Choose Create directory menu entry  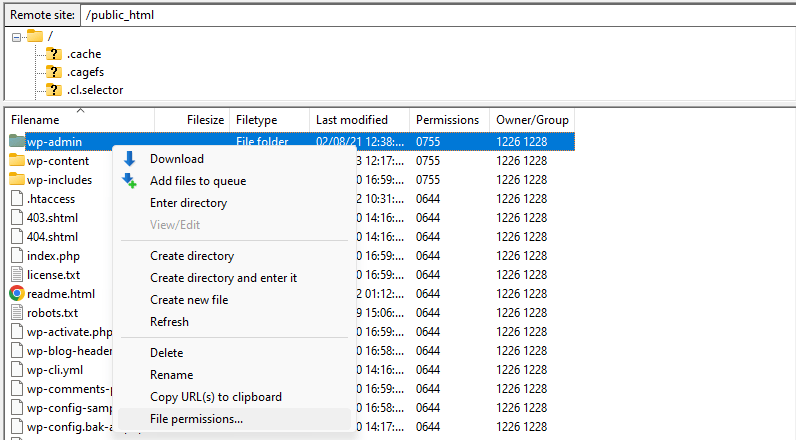[x=192, y=256]
